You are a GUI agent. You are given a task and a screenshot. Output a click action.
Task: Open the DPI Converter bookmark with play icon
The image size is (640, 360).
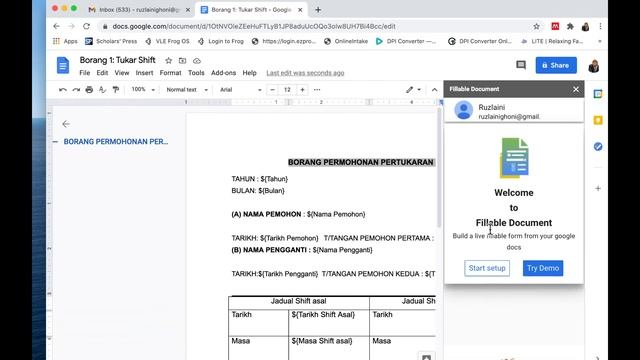pyautogui.click(x=406, y=41)
